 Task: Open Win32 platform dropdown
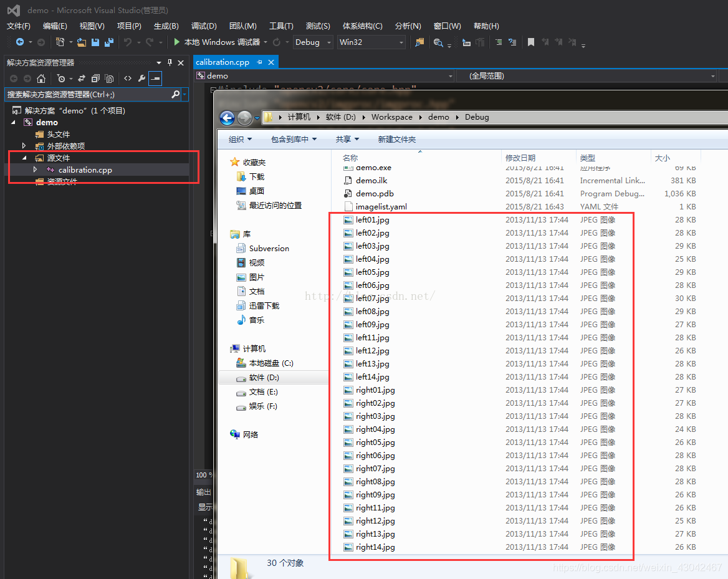371,42
